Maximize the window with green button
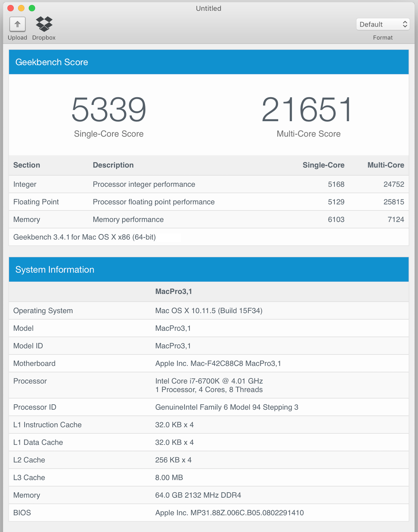The image size is (418, 532). (x=32, y=8)
